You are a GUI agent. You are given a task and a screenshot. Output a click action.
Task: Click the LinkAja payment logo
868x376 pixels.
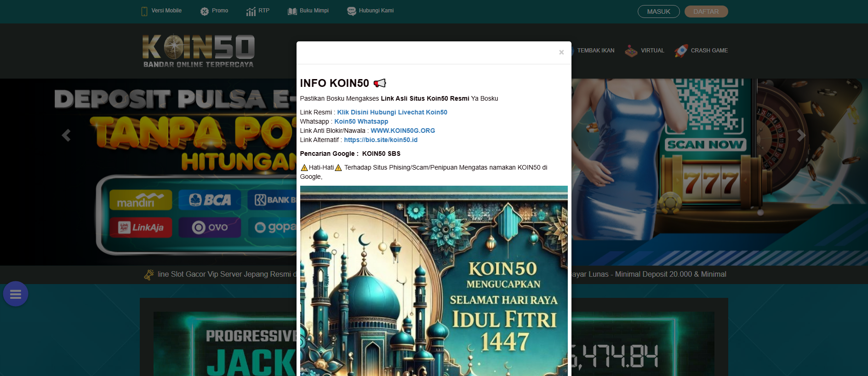click(x=141, y=227)
